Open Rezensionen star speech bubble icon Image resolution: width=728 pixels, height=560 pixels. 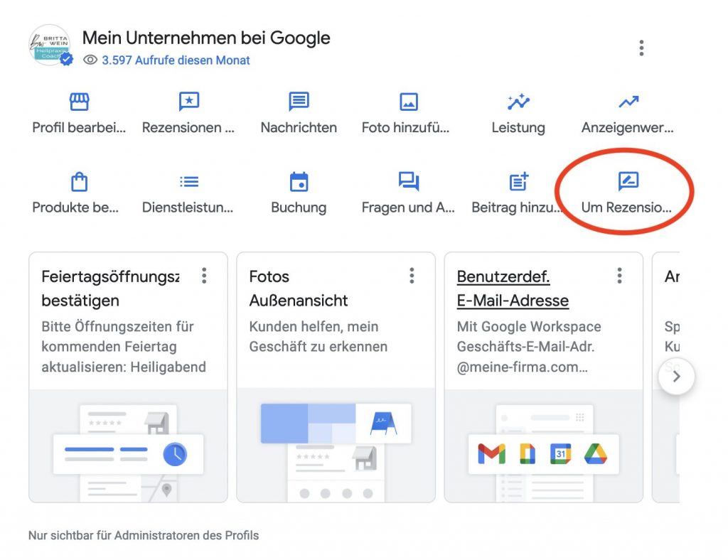pos(189,102)
